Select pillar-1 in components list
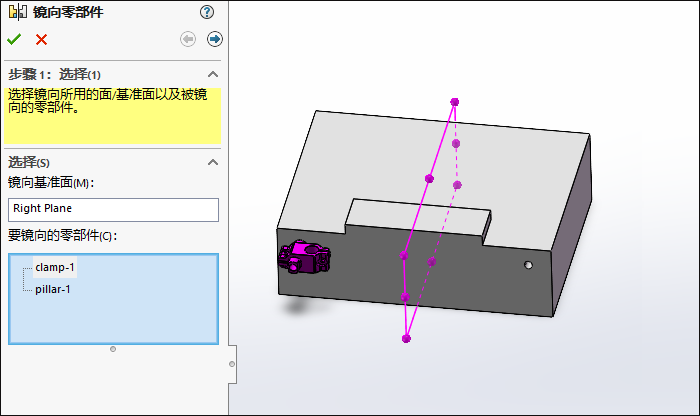The width and height of the screenshot is (700, 416). [x=53, y=289]
